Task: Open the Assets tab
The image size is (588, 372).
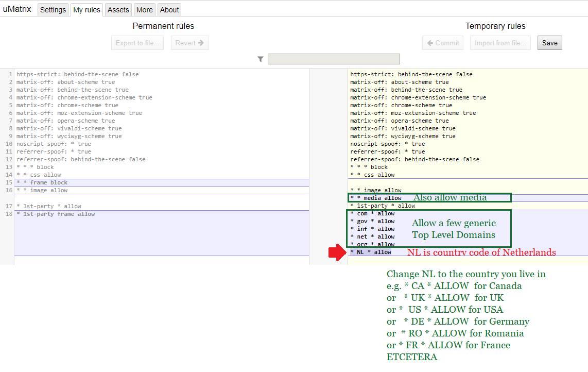Action: click(118, 10)
